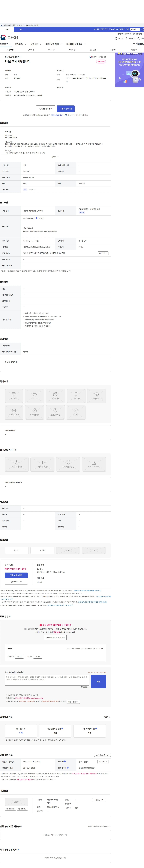Click 차량유지비 welfare icon
Image resolution: width=144 pixels, height=868 pixels.
tap(55, 396)
